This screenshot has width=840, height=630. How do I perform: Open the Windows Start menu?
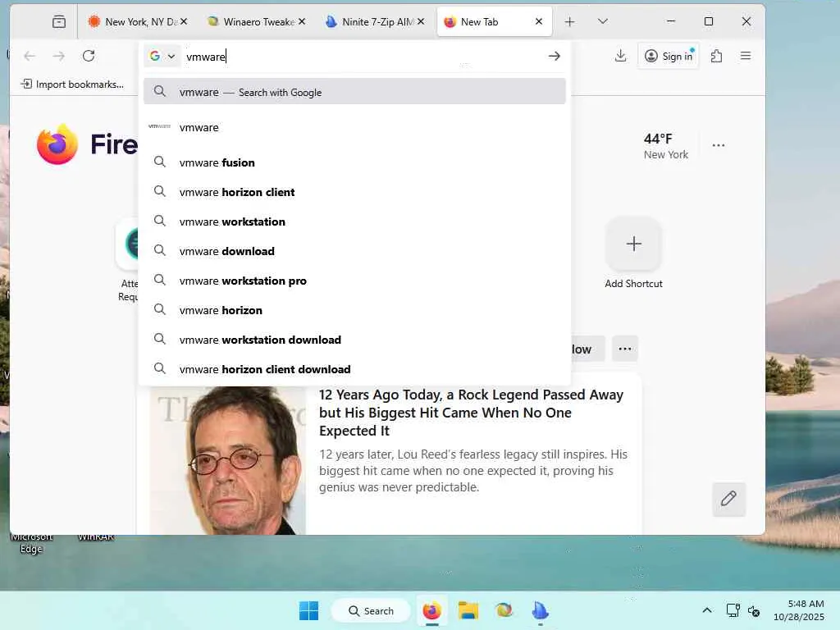308,610
